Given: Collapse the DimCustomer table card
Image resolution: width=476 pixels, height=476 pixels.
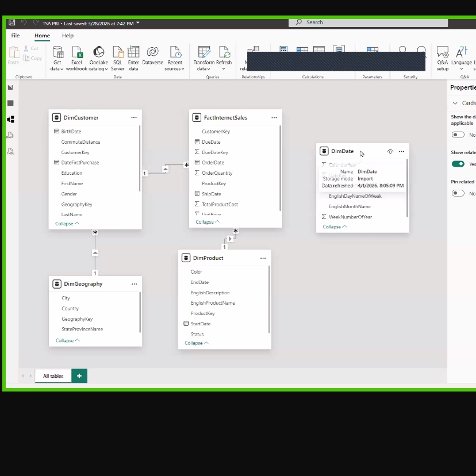Looking at the screenshot, I should 67,224.
